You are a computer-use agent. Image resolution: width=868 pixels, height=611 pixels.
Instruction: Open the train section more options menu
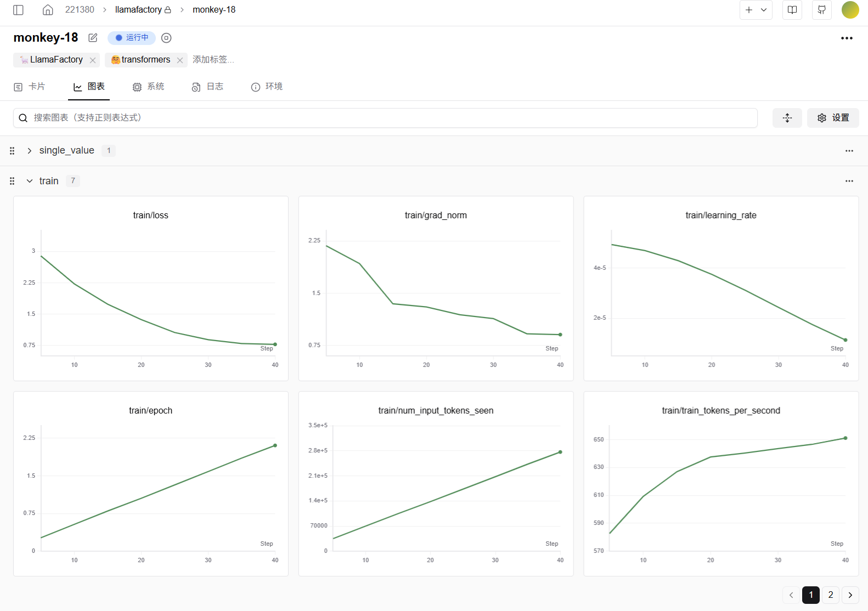pyautogui.click(x=849, y=181)
